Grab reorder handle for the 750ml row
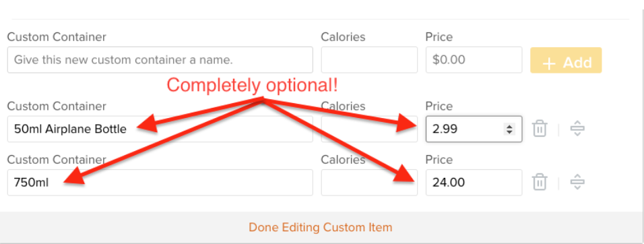 (577, 182)
